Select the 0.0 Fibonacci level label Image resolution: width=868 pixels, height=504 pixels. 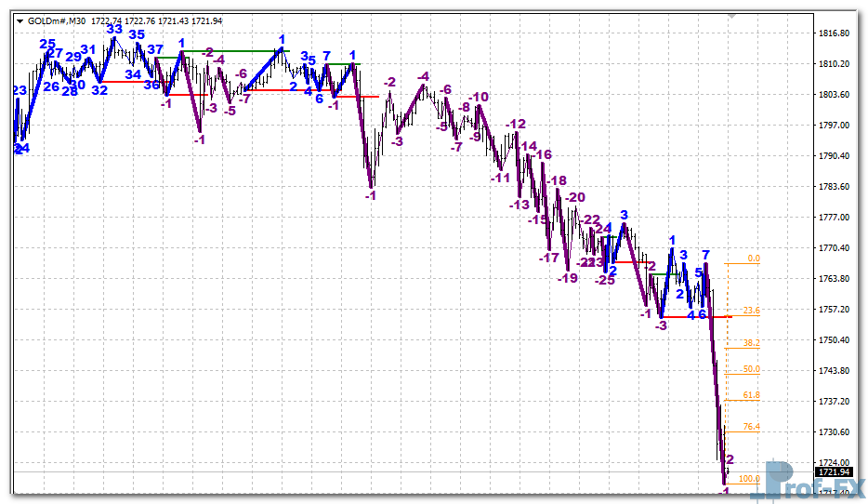click(x=754, y=259)
